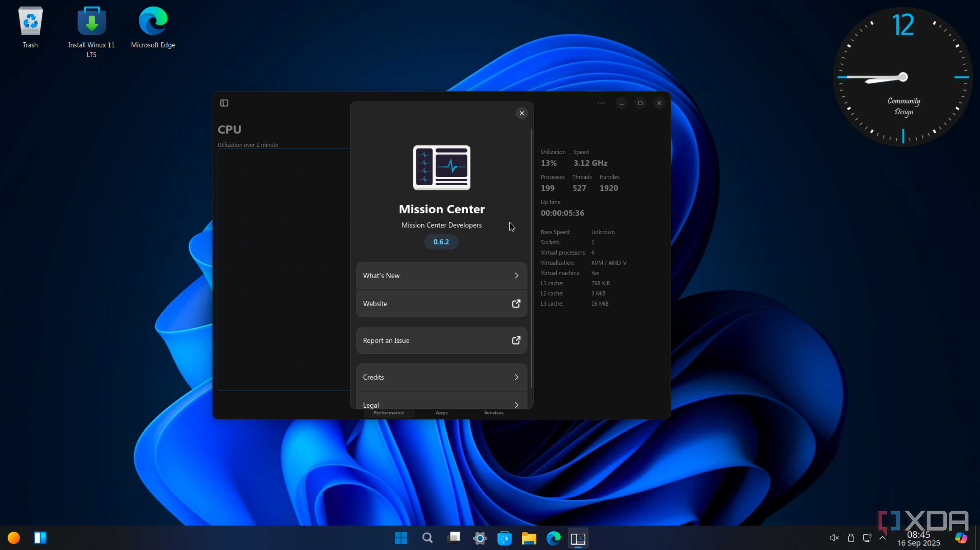Select the Microsoft Edge desktop icon
980x550 pixels.
[153, 28]
